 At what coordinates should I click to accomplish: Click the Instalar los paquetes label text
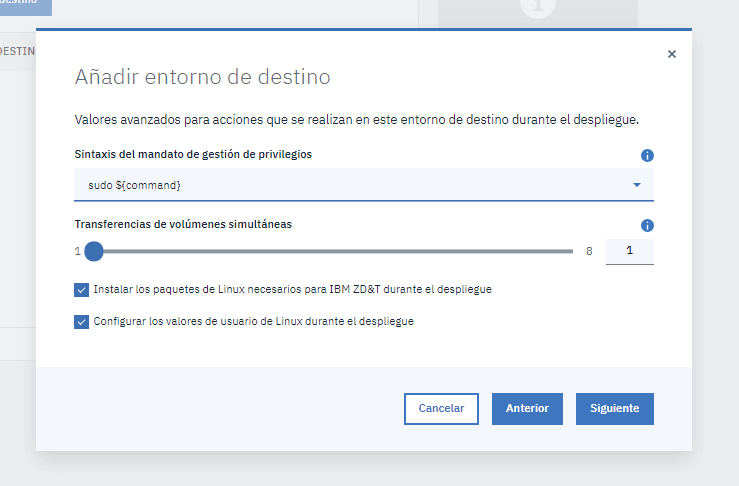[292, 290]
